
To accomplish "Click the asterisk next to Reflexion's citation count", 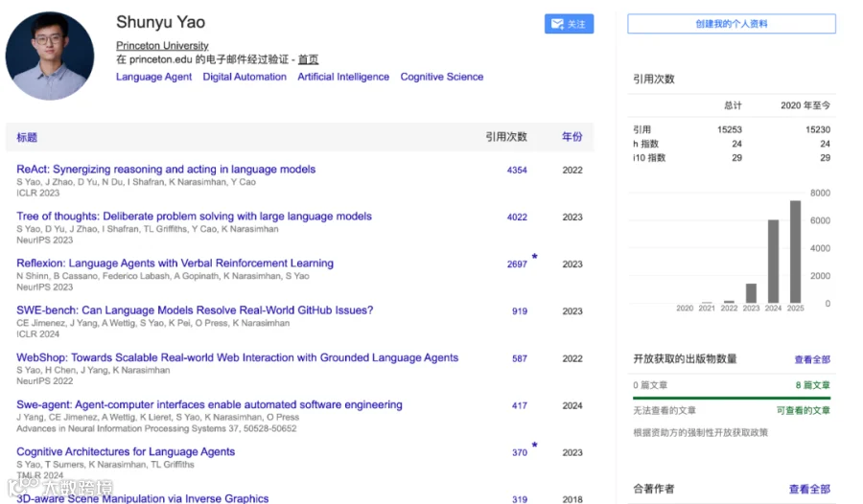I will pos(534,257).
